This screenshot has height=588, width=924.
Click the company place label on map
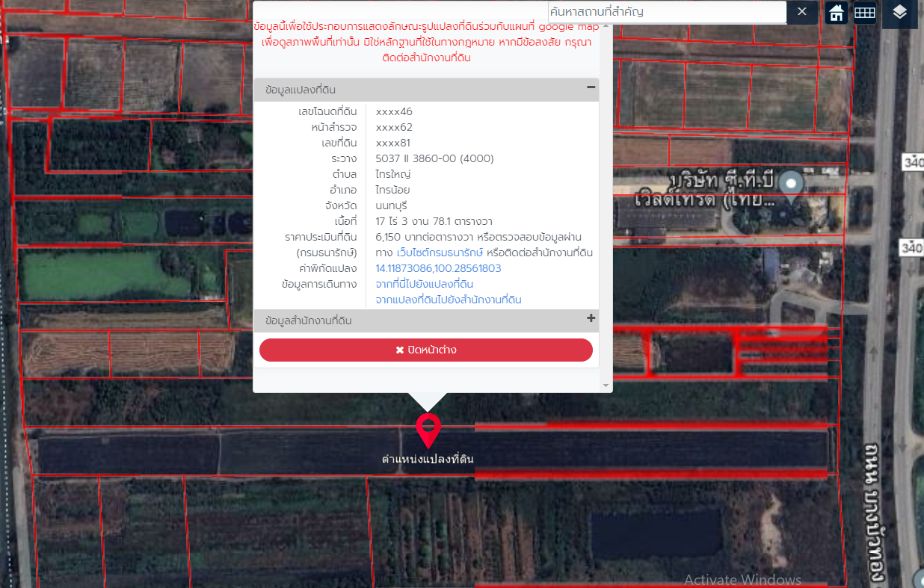[x=703, y=191]
